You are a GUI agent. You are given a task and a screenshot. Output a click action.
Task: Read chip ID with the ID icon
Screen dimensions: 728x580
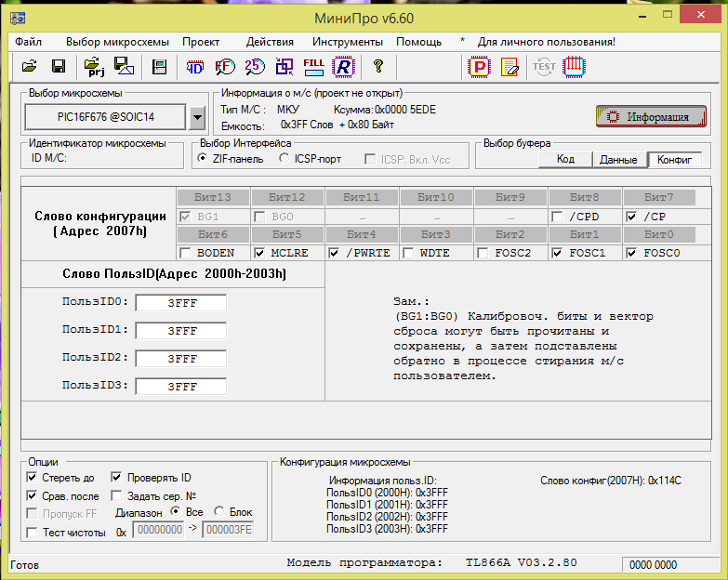tap(194, 67)
